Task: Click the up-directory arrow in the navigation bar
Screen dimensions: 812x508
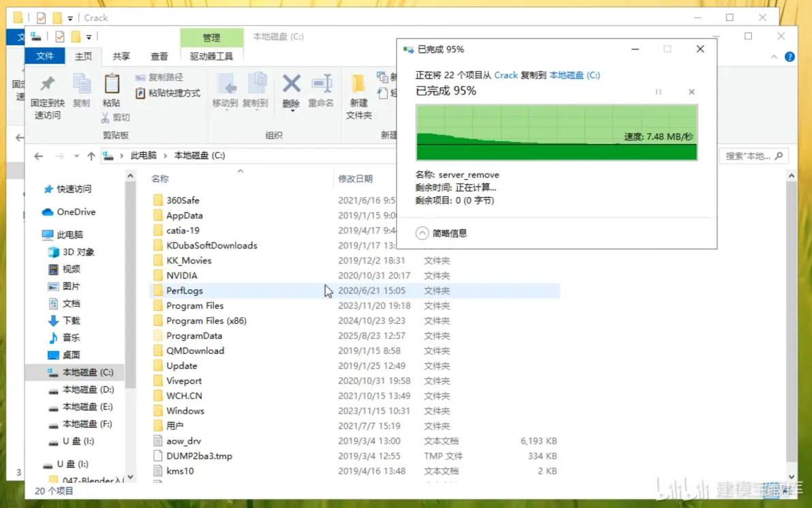Action: point(91,155)
